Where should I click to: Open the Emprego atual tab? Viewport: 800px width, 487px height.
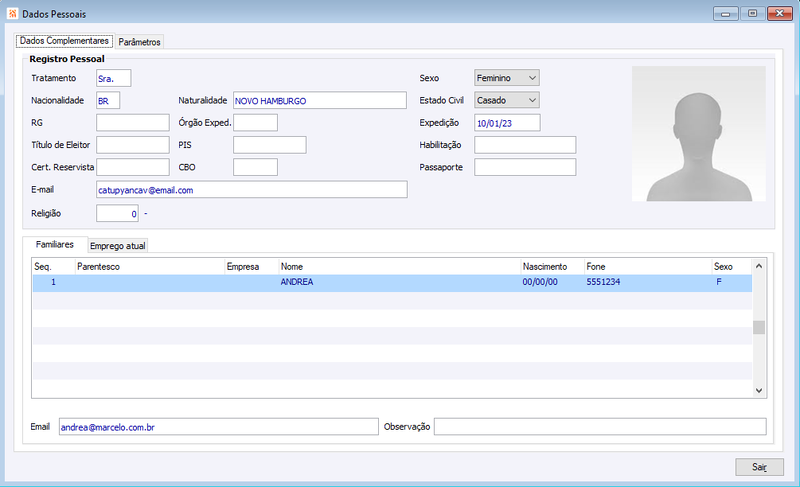tap(118, 246)
